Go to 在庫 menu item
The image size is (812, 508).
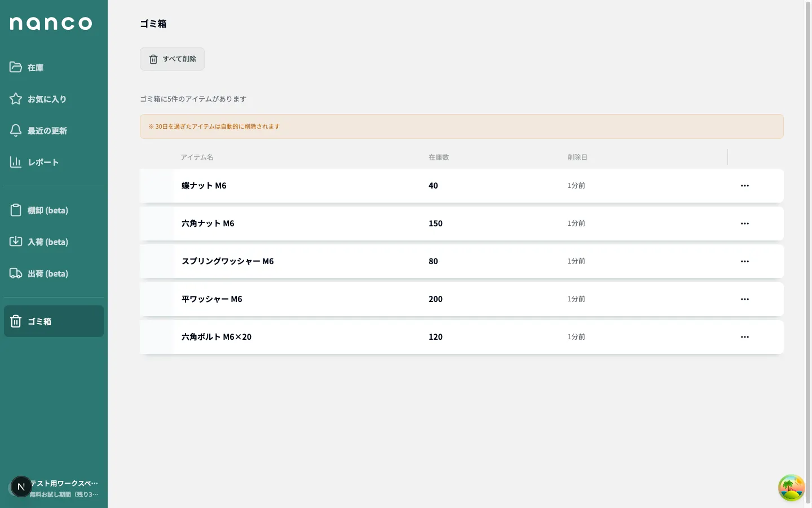click(x=54, y=67)
